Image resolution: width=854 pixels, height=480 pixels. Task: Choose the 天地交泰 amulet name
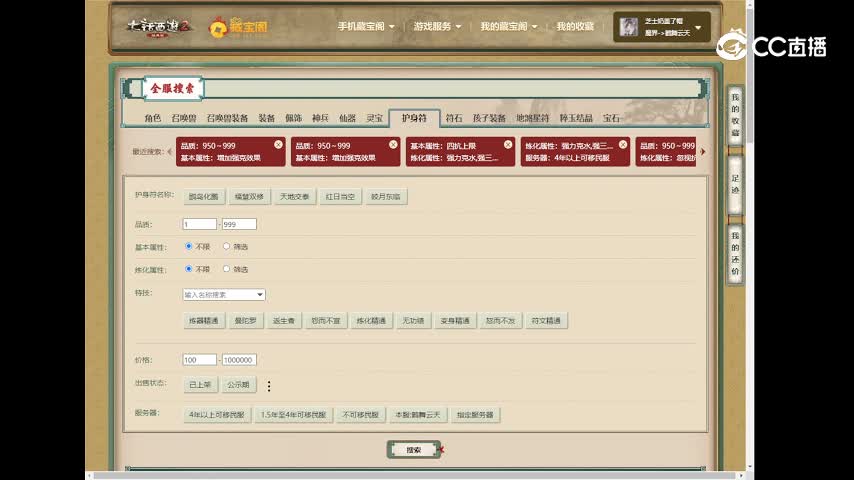[295, 197]
